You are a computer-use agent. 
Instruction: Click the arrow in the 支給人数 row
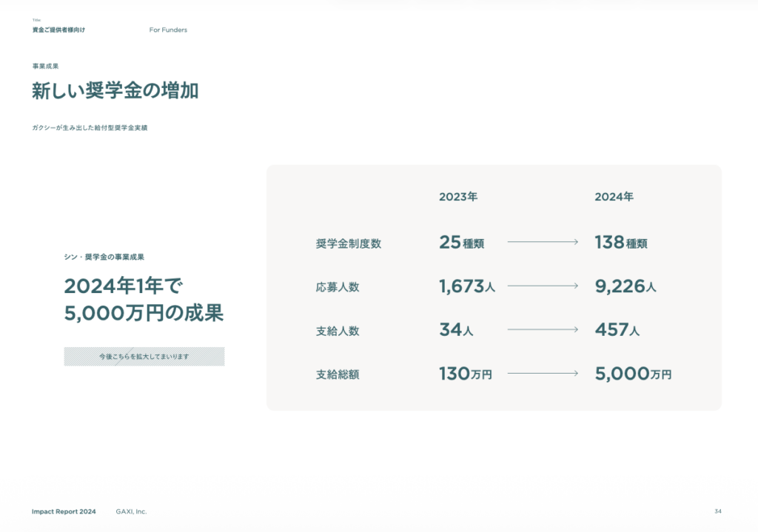pos(542,330)
